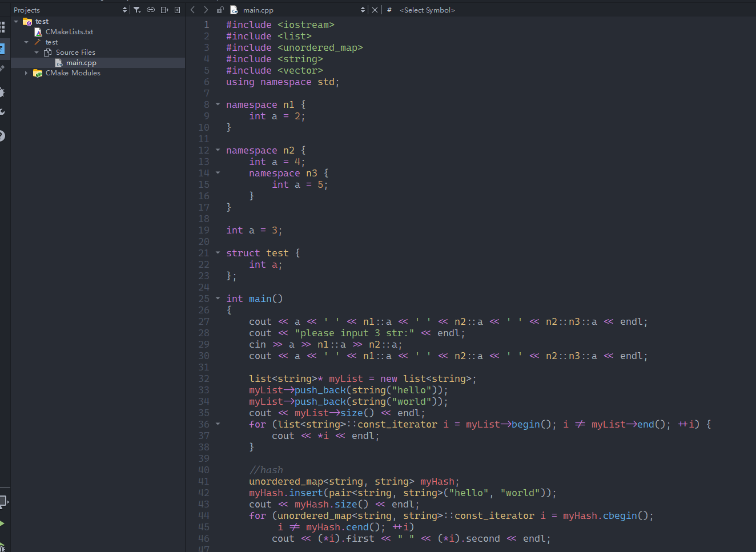Switch to Welcome mode with the grid icon
Image resolution: width=756 pixels, height=552 pixels.
tap(4, 26)
